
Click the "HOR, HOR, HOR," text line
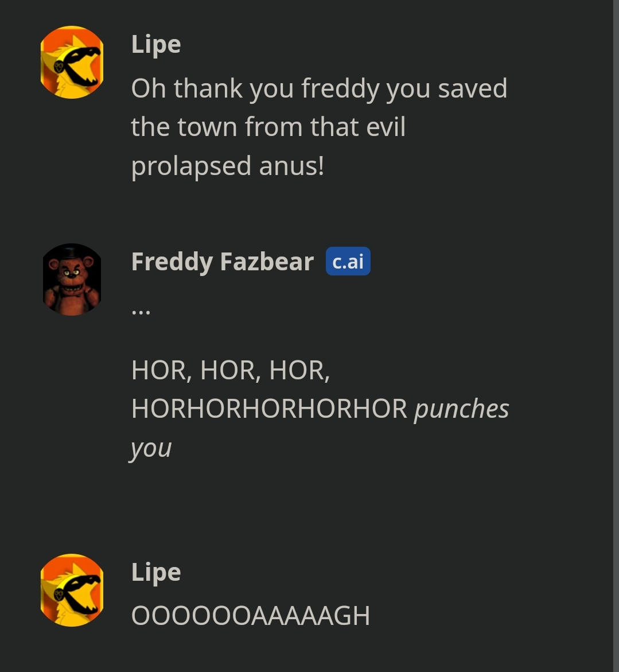click(x=231, y=370)
